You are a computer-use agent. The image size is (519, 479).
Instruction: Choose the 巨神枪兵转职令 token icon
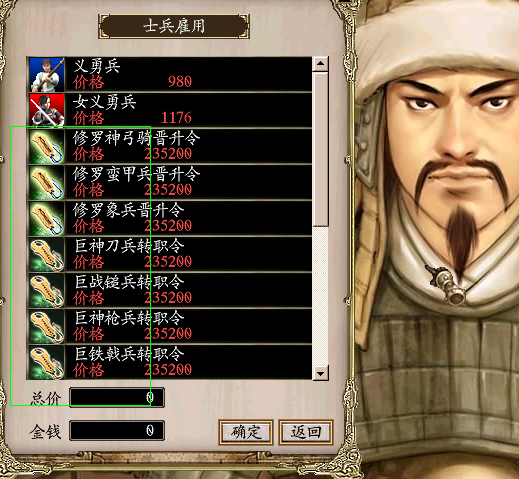pos(47,326)
